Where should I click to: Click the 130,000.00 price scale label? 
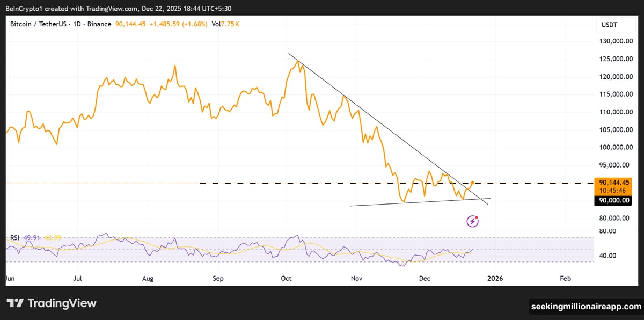[615, 41]
